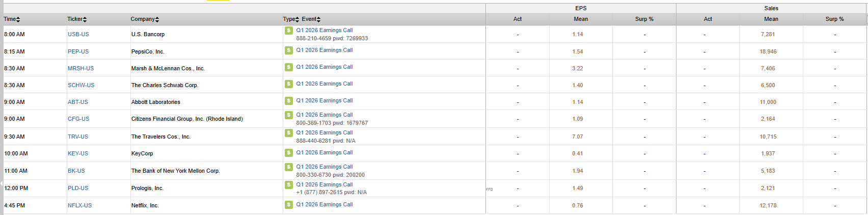
Task: Click the green earnings icon for U.S. Bancorp
Action: [x=289, y=31]
